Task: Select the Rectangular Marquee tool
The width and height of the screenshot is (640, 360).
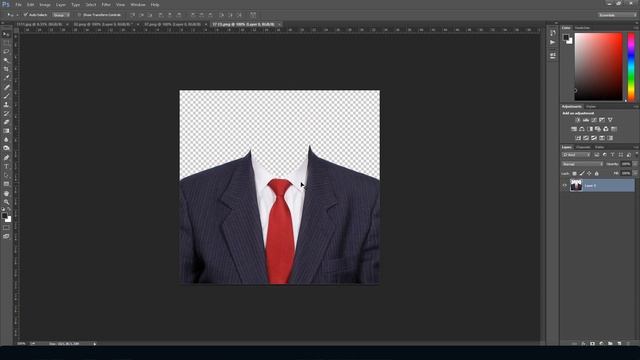Action: (6, 43)
